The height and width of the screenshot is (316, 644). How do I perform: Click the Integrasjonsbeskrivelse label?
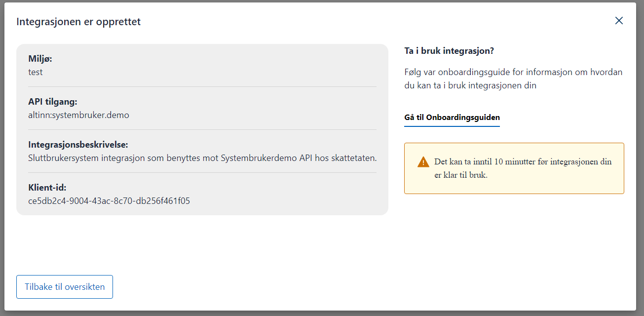pyautogui.click(x=78, y=145)
